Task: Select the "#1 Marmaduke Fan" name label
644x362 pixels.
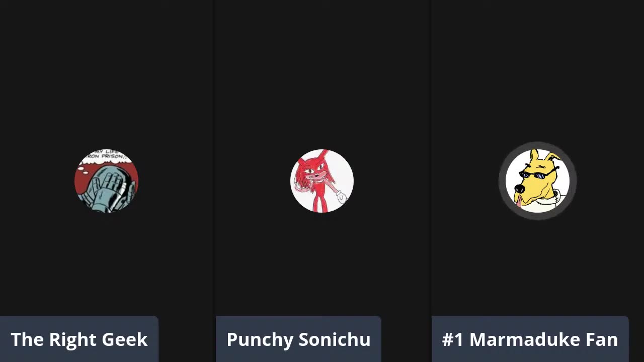Action: 530,339
